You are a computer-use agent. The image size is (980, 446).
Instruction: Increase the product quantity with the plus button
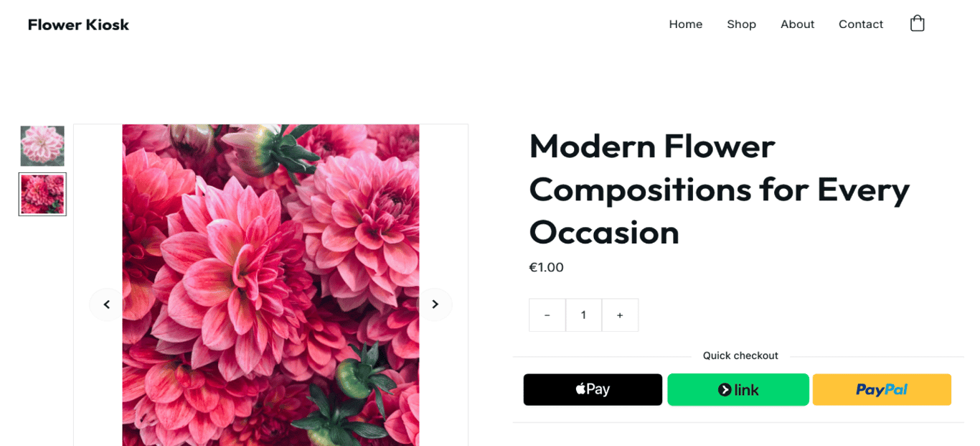(x=619, y=315)
